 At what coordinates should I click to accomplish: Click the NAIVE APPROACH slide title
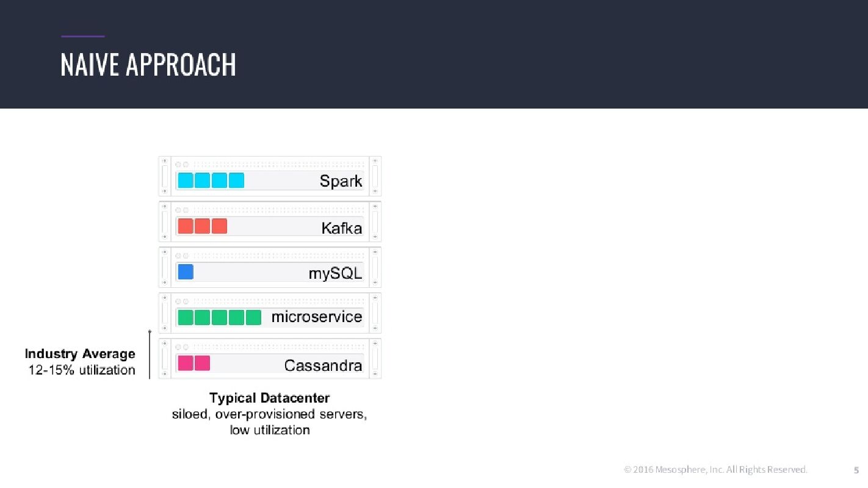[x=148, y=65]
